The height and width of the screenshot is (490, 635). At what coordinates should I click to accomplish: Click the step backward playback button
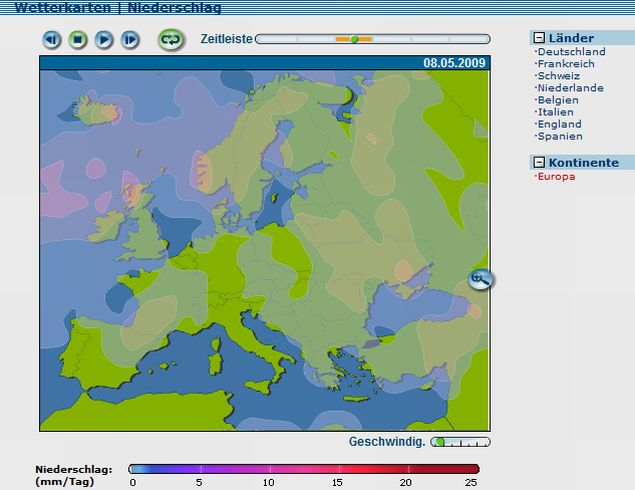point(52,40)
